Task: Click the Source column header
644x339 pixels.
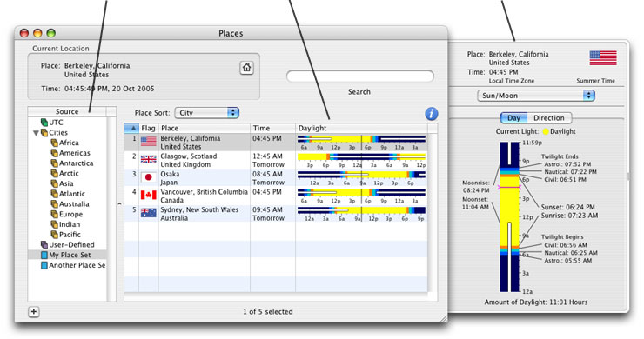Action: point(67,111)
